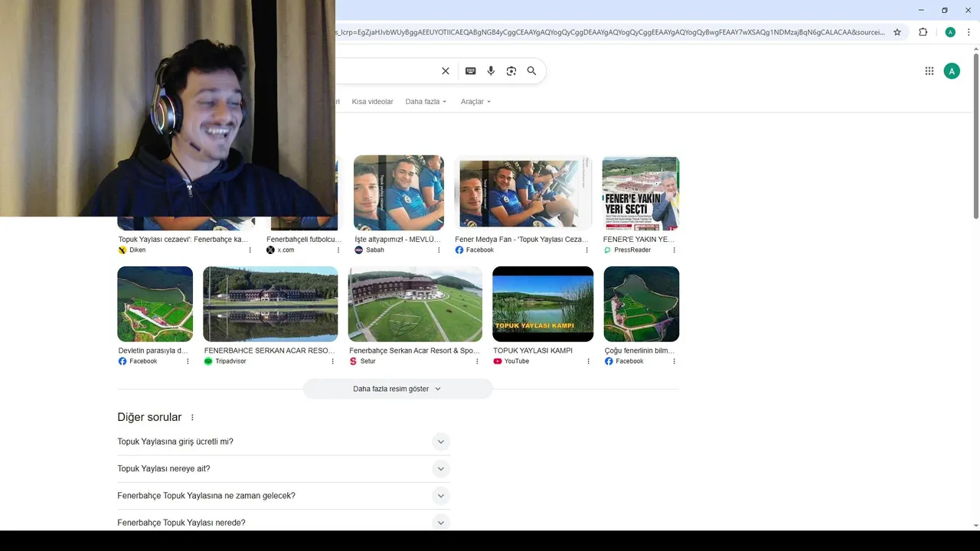The width and height of the screenshot is (980, 551).
Task: Open Tripadvisor resort lake thumbnail
Action: [x=270, y=304]
